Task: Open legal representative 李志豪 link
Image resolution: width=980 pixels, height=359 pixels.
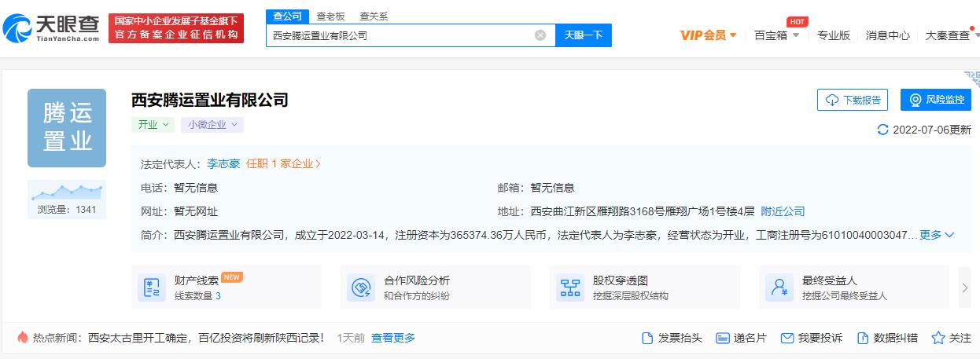Action: [223, 164]
